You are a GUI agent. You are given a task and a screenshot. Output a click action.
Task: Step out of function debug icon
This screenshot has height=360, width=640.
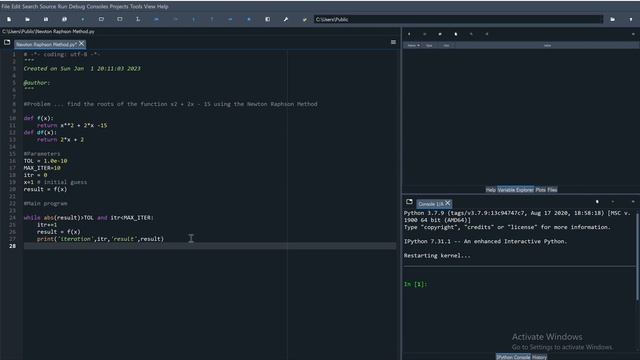212,19
